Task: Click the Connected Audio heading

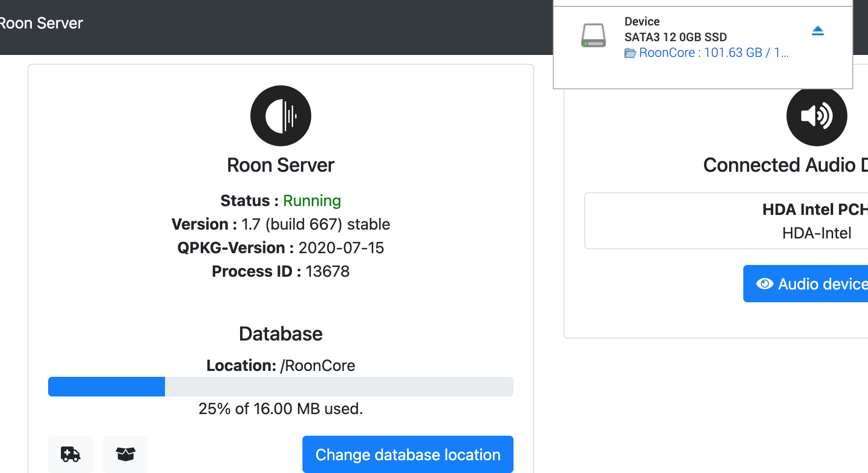Action: click(786, 165)
